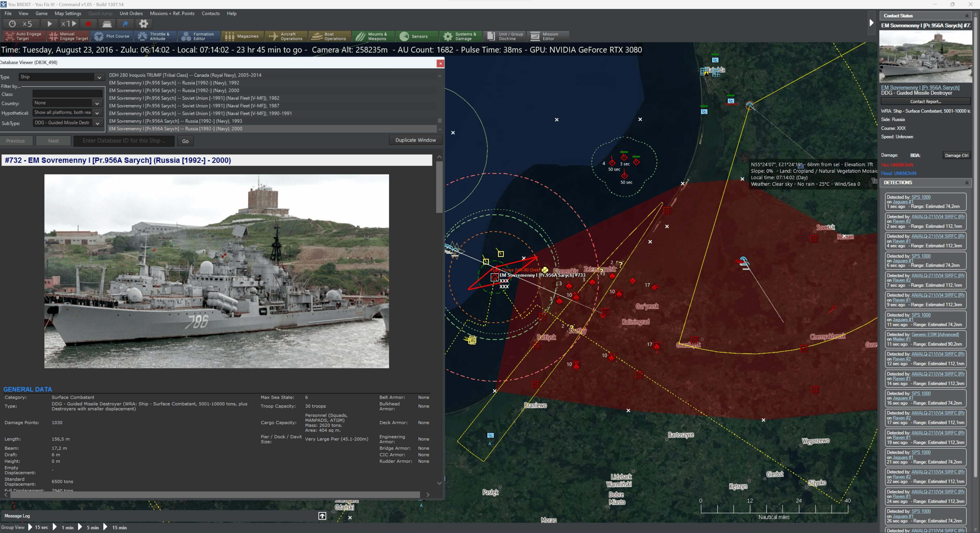Click the gear settings icon in toolbar
This screenshot has width=980, height=533.
(x=143, y=23)
